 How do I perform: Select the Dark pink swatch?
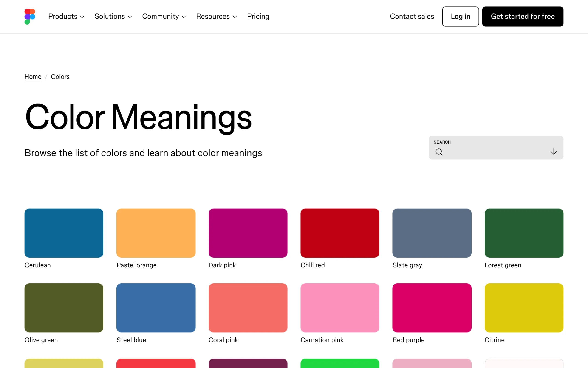[248, 233]
